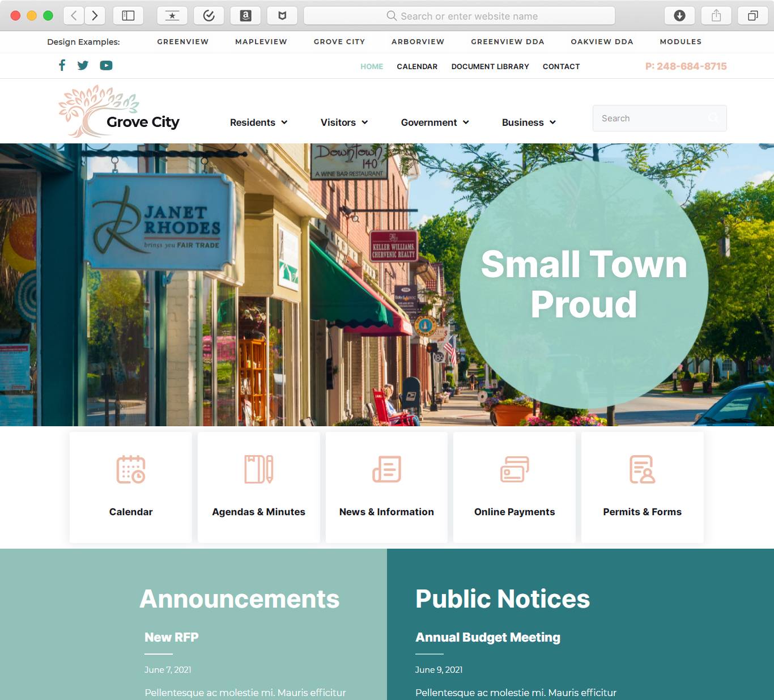774x700 pixels.
Task: Click inside the site Search field
Action: tap(646, 118)
